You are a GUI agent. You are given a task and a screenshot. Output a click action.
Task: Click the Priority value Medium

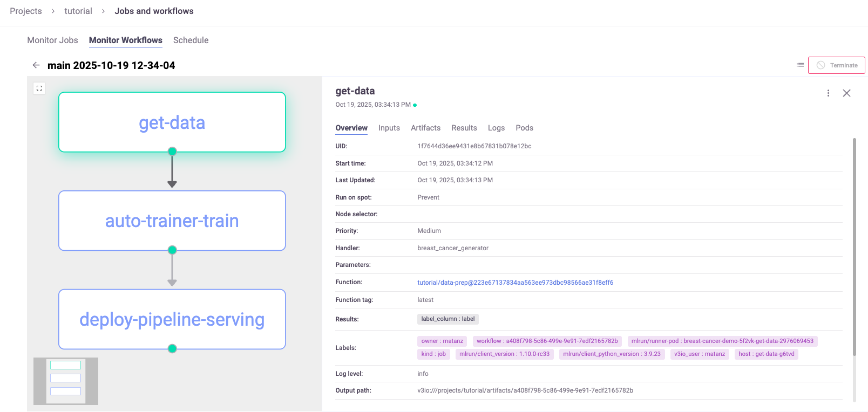click(x=429, y=231)
